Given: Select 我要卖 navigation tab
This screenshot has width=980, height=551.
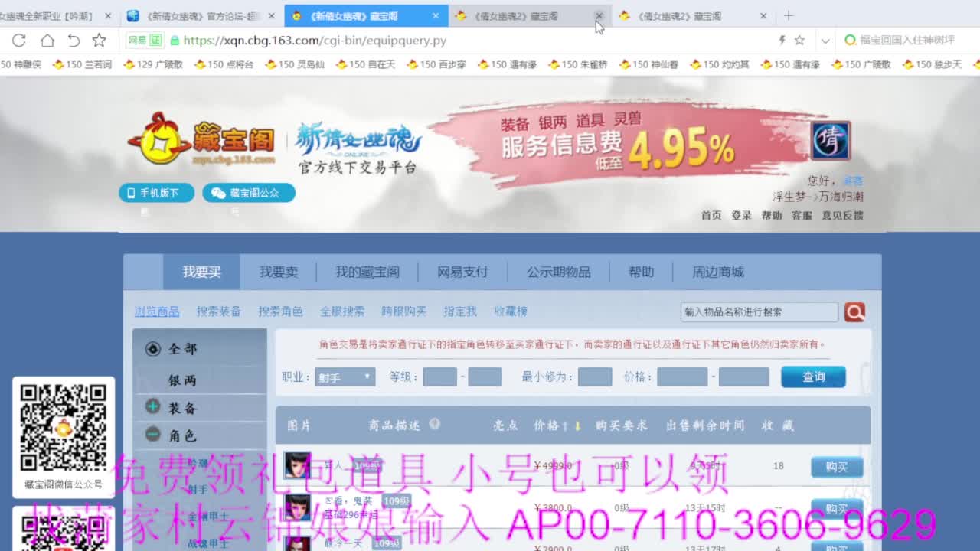Looking at the screenshot, I should point(279,272).
